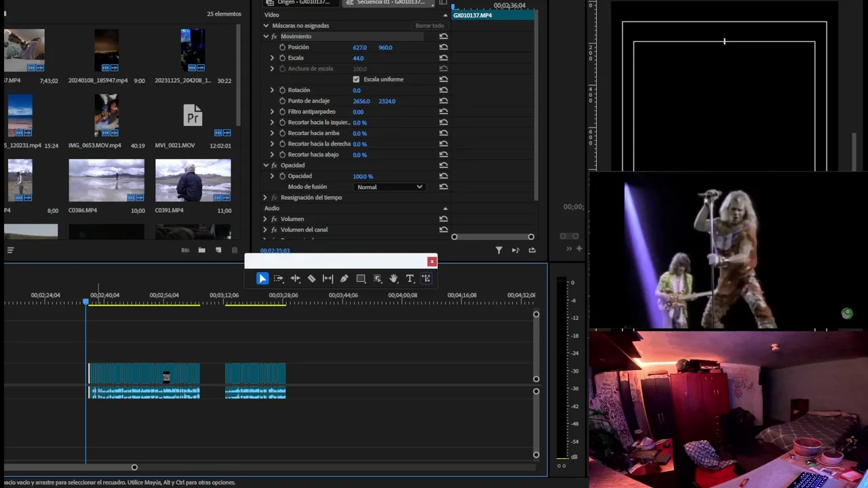Click the Posición X value 627.0
This screenshot has height=488, width=868.
point(359,47)
